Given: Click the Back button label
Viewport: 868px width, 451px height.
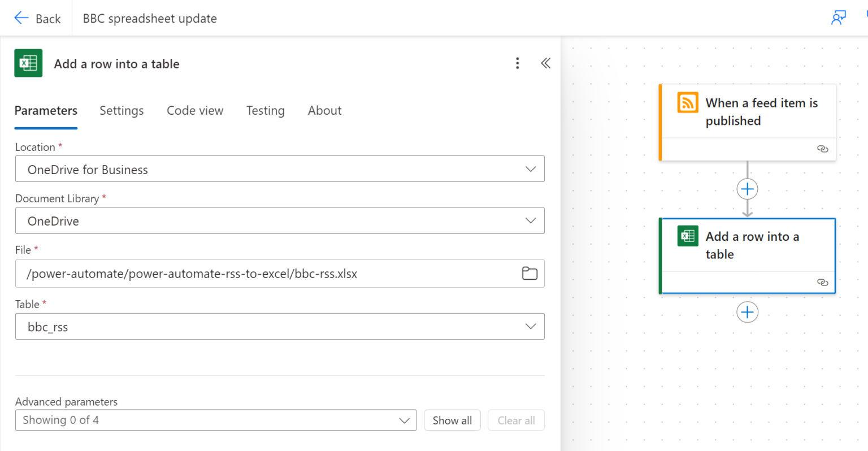Looking at the screenshot, I should [x=48, y=19].
